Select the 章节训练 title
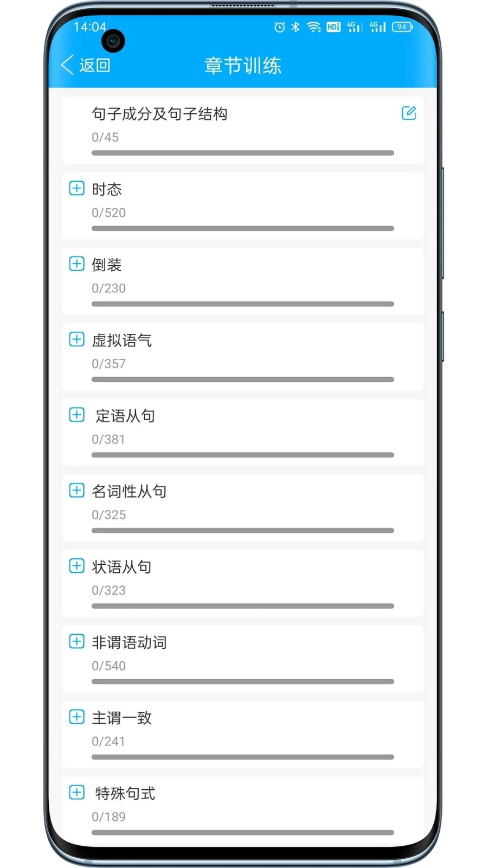 [242, 64]
